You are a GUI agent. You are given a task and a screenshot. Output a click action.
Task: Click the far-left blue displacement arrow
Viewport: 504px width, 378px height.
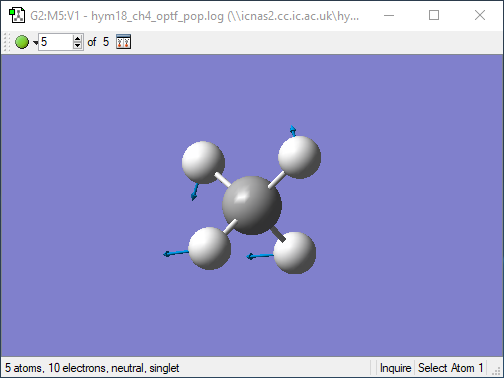tap(176, 253)
